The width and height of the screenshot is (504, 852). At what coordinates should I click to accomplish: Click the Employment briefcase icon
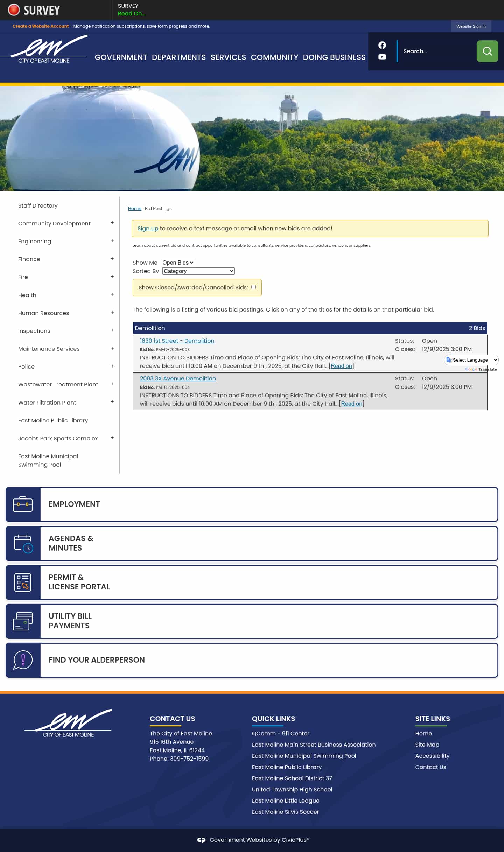[x=23, y=504]
